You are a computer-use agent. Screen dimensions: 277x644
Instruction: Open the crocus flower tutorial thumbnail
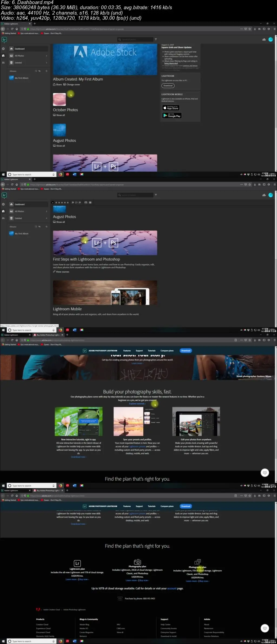(x=78, y=421)
